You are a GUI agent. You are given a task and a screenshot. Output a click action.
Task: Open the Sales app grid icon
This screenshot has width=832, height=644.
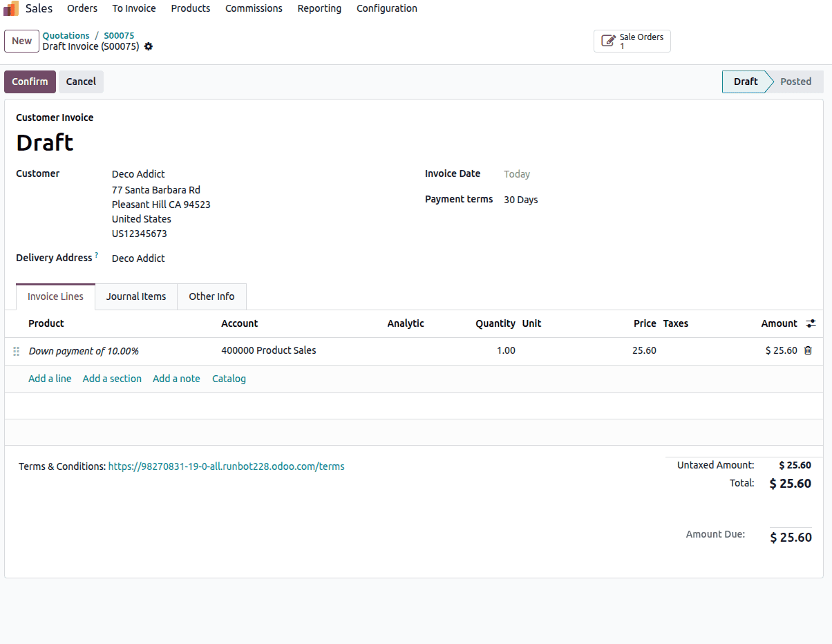coord(11,8)
